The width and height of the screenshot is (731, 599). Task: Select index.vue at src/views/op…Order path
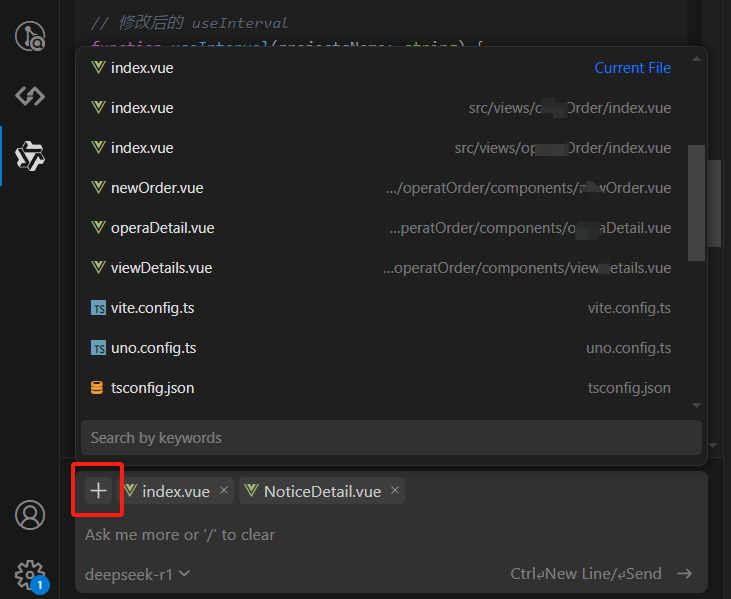click(x=381, y=148)
